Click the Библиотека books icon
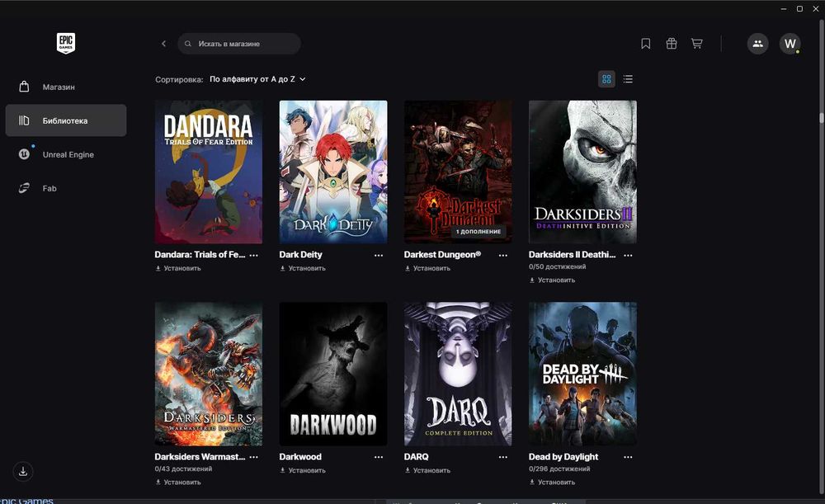Viewport: 825px width, 504px height. tap(24, 120)
